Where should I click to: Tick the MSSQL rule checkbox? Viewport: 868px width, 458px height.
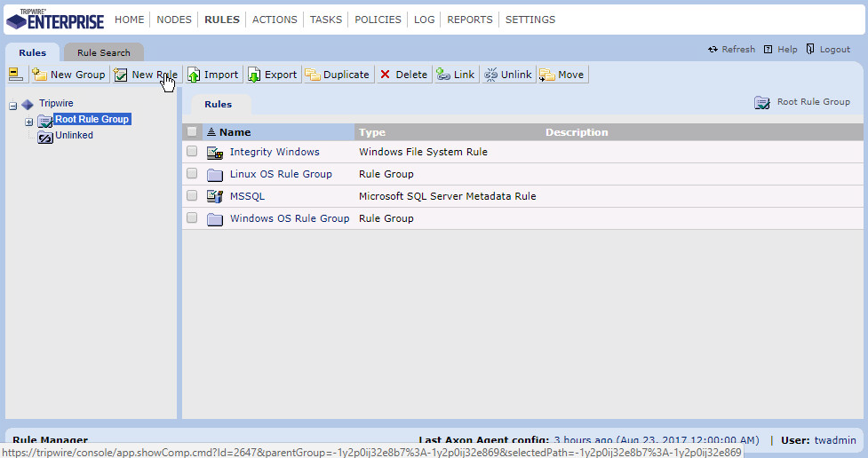192,195
